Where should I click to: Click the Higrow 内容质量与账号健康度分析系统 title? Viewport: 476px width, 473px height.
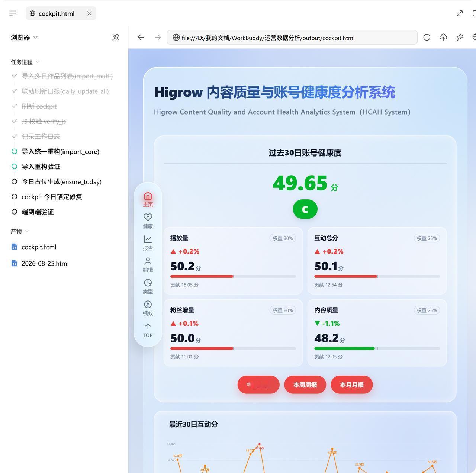274,92
